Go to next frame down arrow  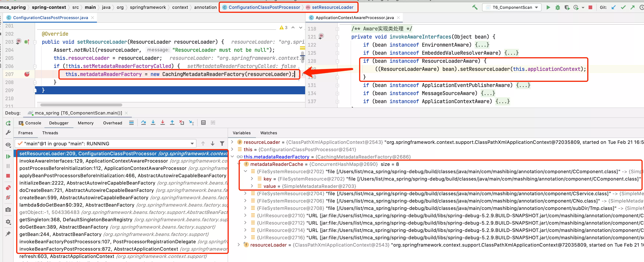pos(213,144)
